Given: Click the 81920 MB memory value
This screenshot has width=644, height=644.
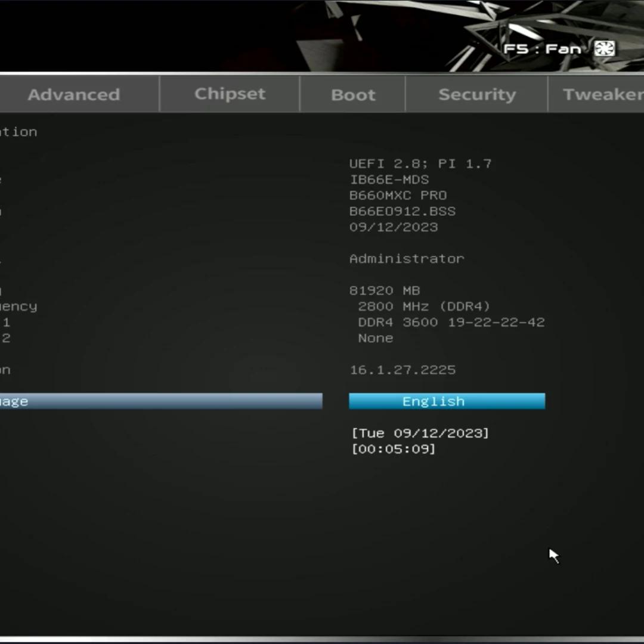Looking at the screenshot, I should point(385,290).
